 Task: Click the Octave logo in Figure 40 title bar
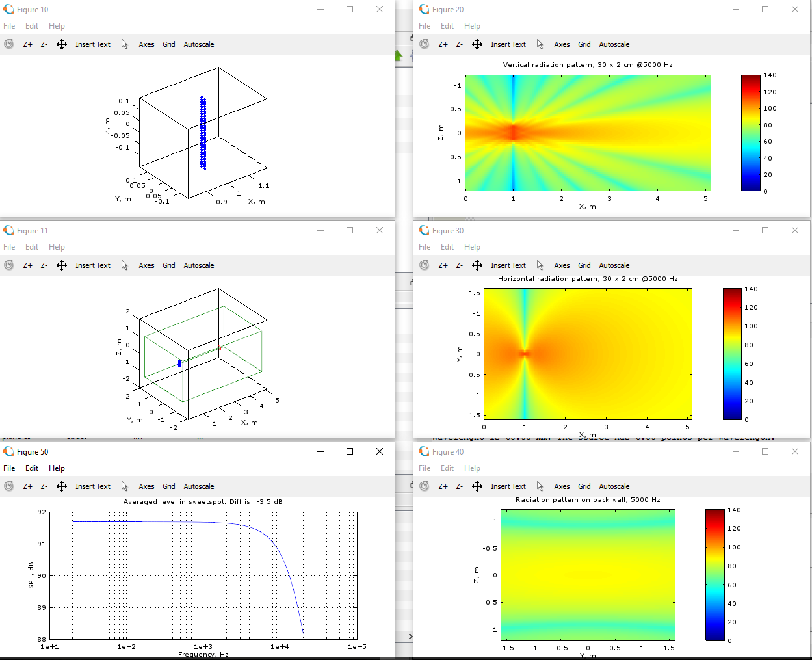[424, 452]
